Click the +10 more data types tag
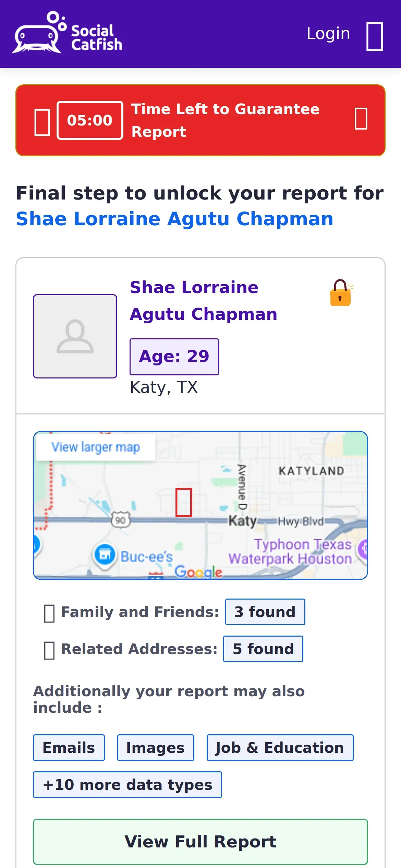 coord(127,784)
